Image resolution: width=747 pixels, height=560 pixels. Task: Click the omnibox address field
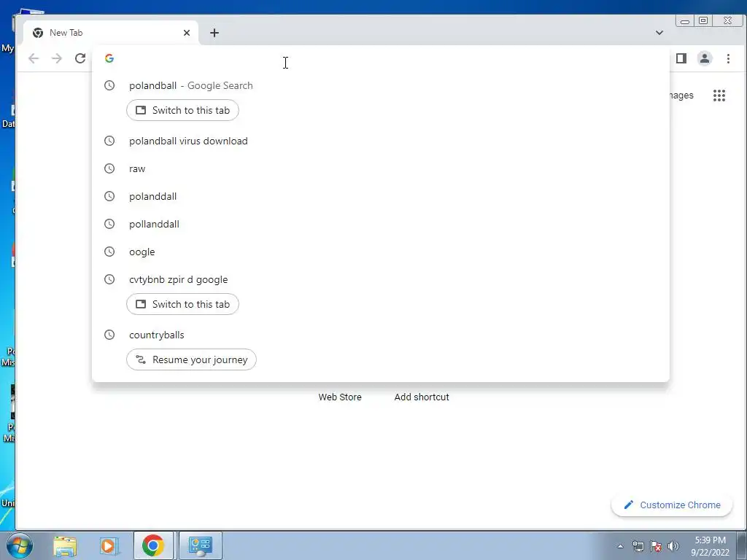381,58
